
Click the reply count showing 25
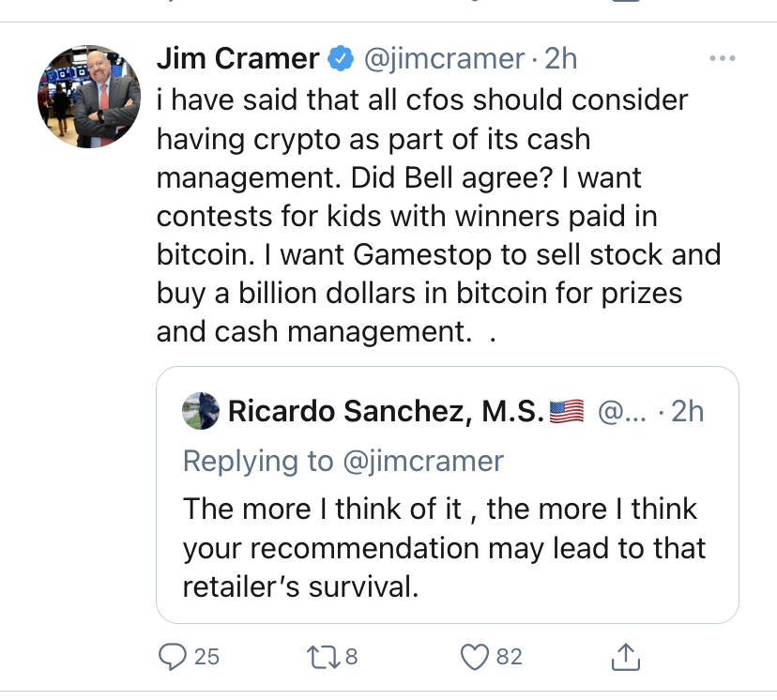(206, 657)
